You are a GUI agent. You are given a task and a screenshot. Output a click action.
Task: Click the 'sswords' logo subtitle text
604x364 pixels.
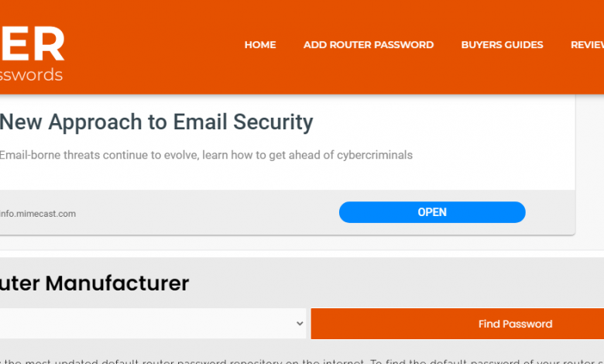[31, 74]
